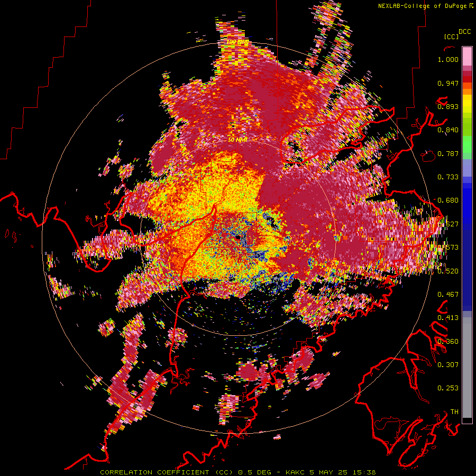Select the 0.253 legend value
Viewport: 476px width, 476px height.
[x=448, y=388]
